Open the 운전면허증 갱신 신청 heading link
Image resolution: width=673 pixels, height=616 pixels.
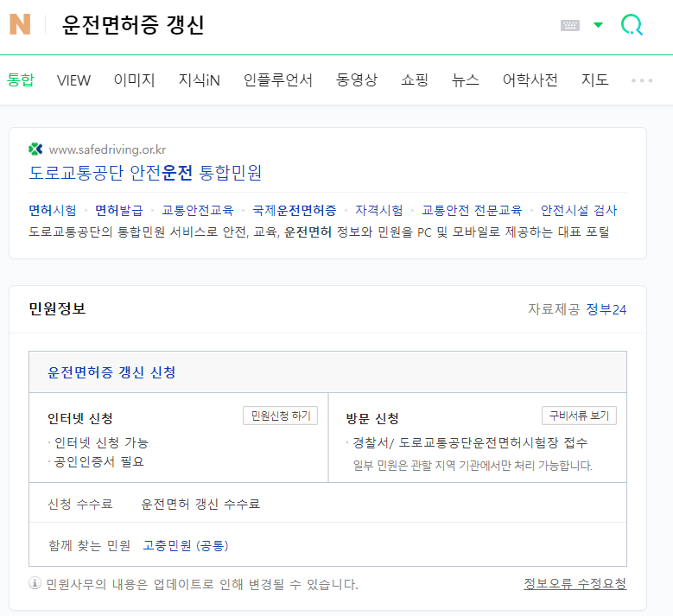pyautogui.click(x=111, y=372)
